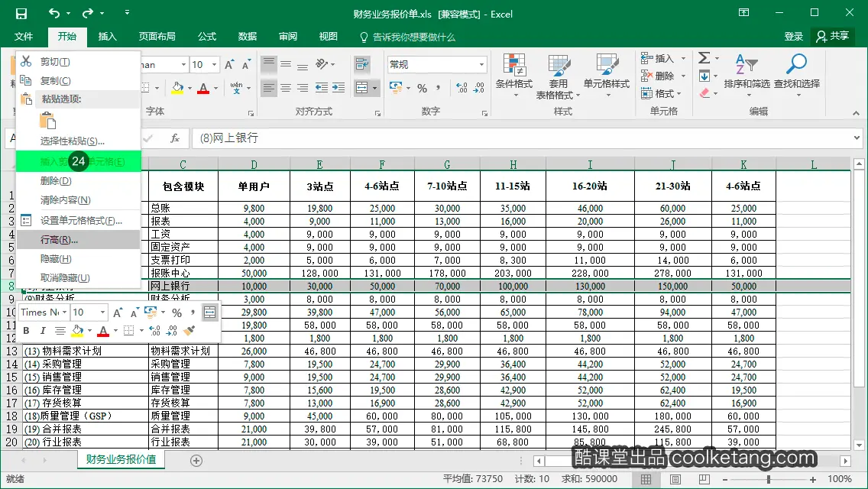868x489 pixels.
Task: Switch to Page Break Preview view
Action: (704, 479)
